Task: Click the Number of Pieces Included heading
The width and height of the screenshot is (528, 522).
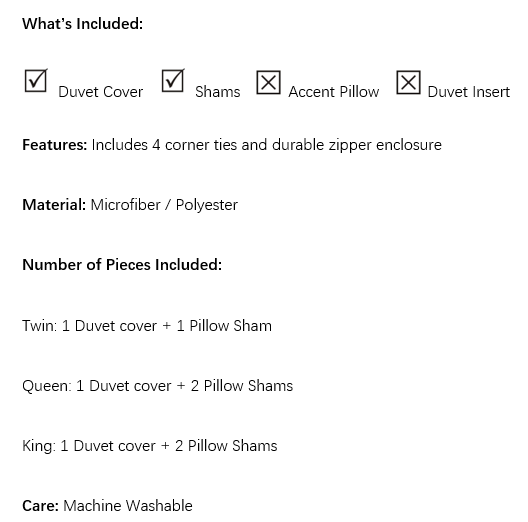Action: 122,265
